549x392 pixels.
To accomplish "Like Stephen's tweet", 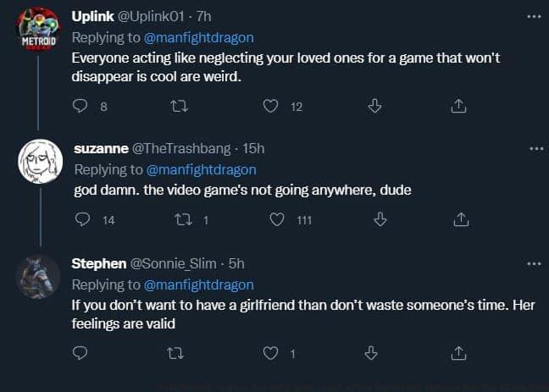I will 271,353.
